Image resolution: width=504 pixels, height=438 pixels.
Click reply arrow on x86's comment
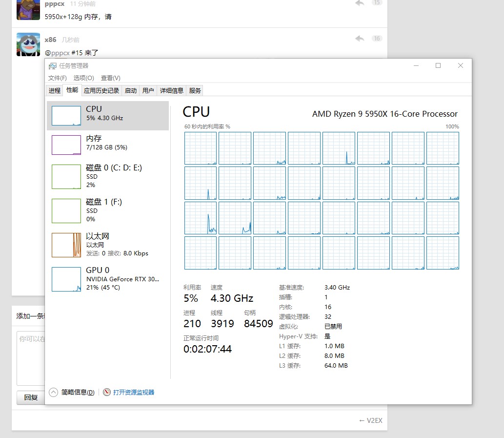[x=360, y=39]
